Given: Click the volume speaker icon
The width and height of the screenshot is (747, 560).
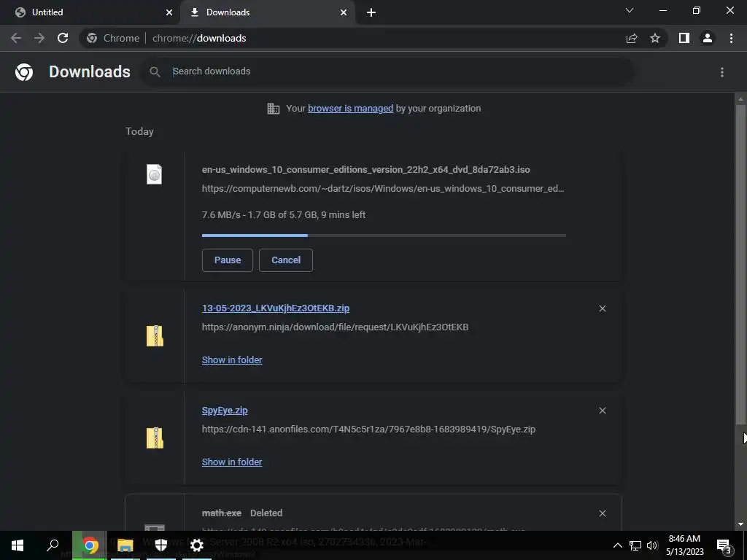Looking at the screenshot, I should click(652, 545).
